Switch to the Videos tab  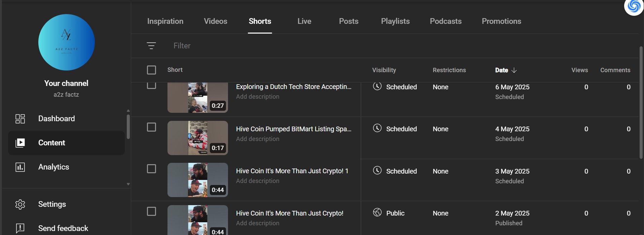pos(216,21)
